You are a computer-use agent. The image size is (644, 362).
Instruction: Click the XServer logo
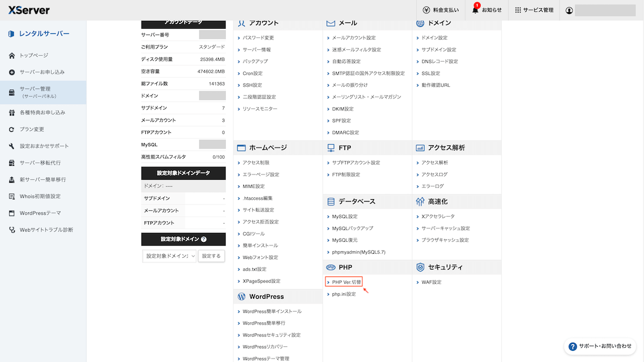coord(29,11)
